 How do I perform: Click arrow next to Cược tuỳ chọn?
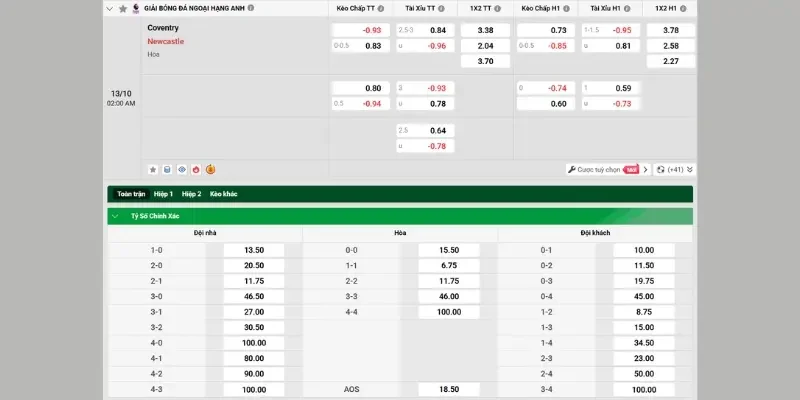pyautogui.click(x=645, y=169)
